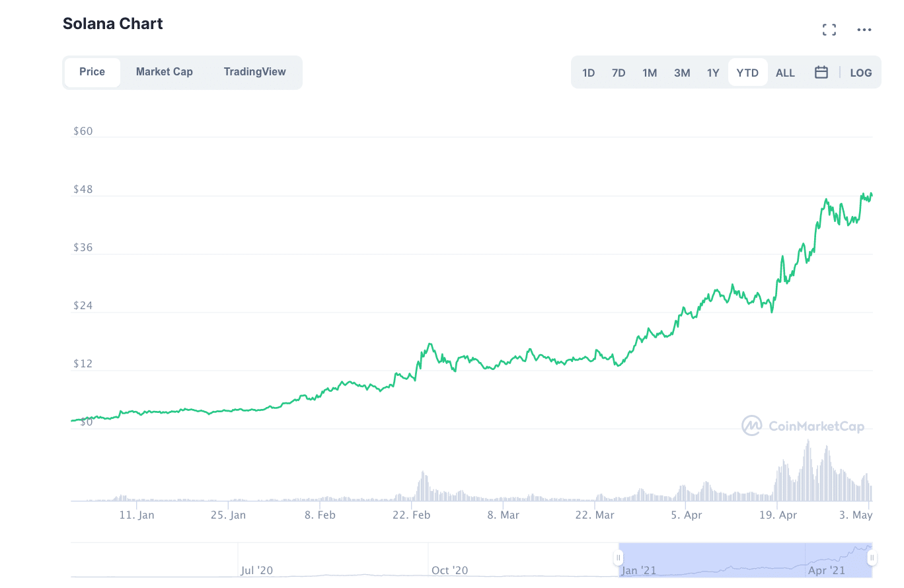Viewport: 904px width, 588px height.
Task: Click the 19. Apr date label
Action: (x=778, y=515)
